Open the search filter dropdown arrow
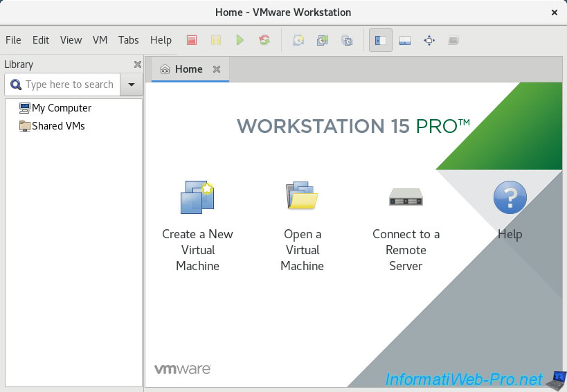Screen dimensions: 567x392 132,84
